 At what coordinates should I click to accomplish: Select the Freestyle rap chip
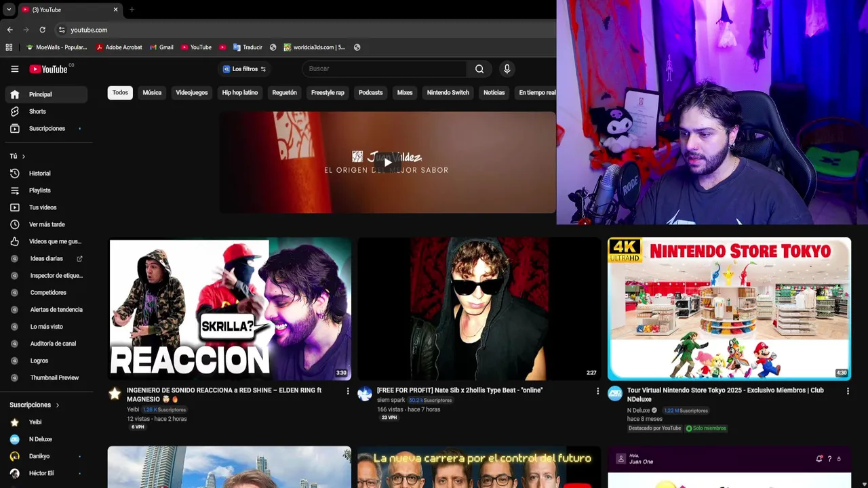[x=328, y=93]
